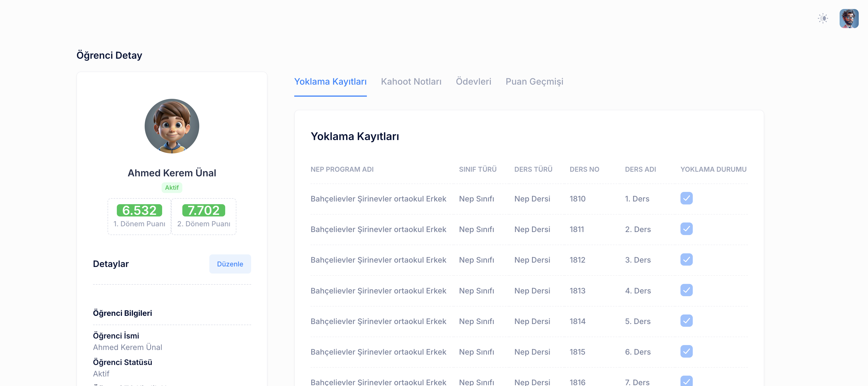Click the 6.532 first term score badge
Image resolution: width=868 pixels, height=386 pixels.
(139, 210)
